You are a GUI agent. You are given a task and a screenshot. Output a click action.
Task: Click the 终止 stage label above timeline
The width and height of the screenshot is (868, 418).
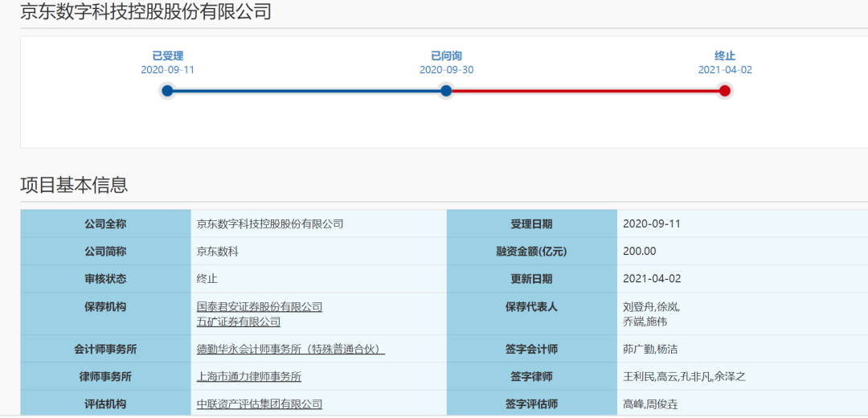point(725,56)
